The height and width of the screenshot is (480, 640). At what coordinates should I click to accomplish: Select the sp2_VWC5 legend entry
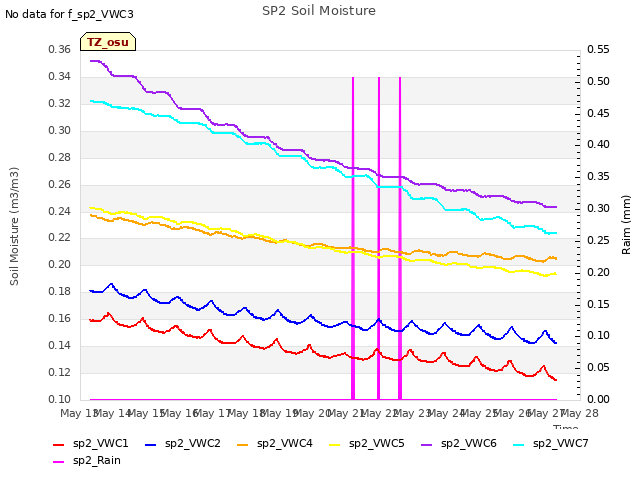point(367,444)
